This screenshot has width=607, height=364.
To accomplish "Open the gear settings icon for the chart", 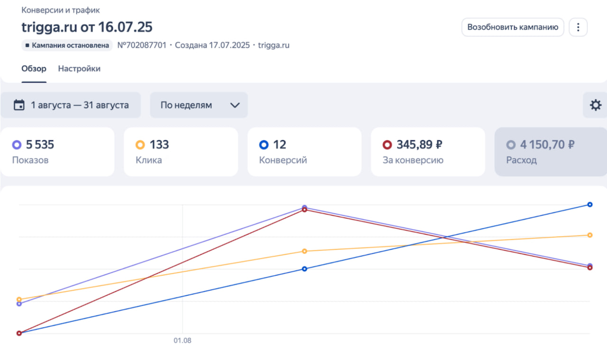I will click(x=595, y=105).
